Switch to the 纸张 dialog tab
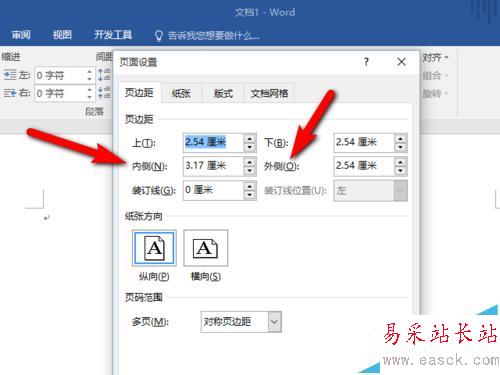The image size is (500, 375). (x=181, y=93)
